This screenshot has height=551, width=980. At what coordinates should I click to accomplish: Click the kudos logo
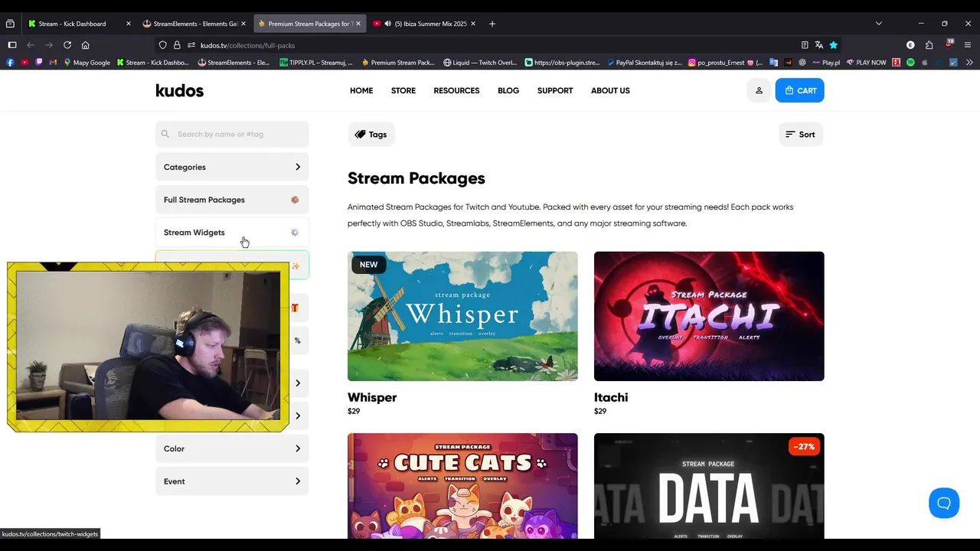coord(180,90)
